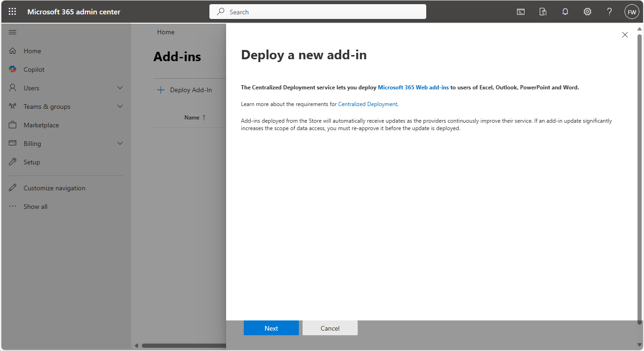644x351 pixels.
Task: Open the Centralized Deployment link
Action: coord(367,104)
